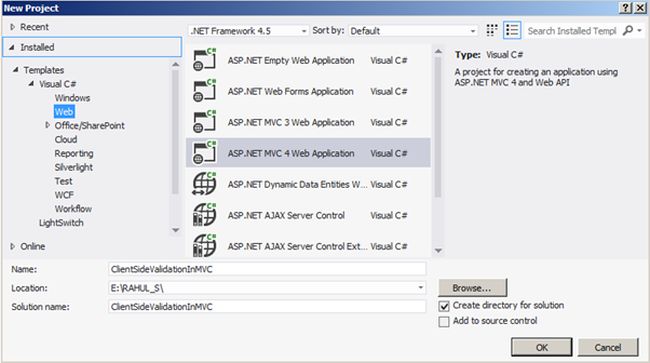Select the Test template category
The image size is (650, 363).
(x=63, y=181)
